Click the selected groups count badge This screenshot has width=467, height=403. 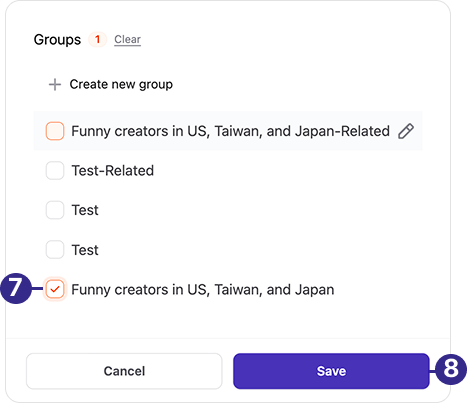97,39
